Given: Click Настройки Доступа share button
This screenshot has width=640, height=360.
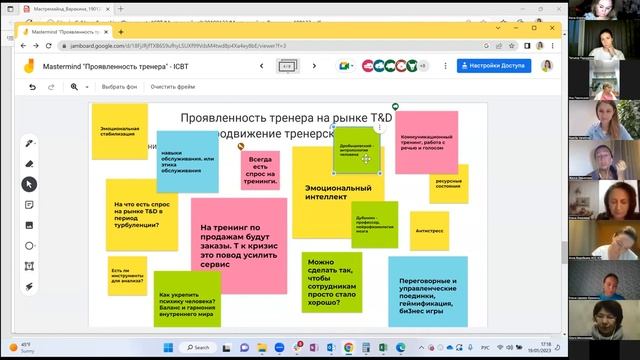Looking at the screenshot, I should pos(494,66).
